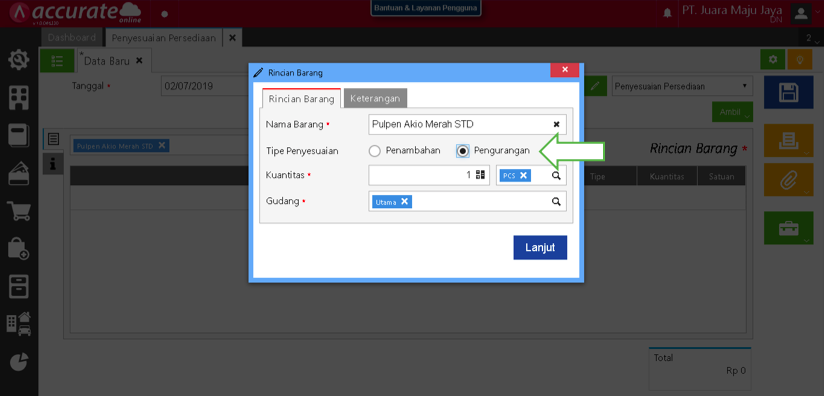Open the company building icon in sidebar
The width and height of the screenshot is (825, 396).
[19, 97]
